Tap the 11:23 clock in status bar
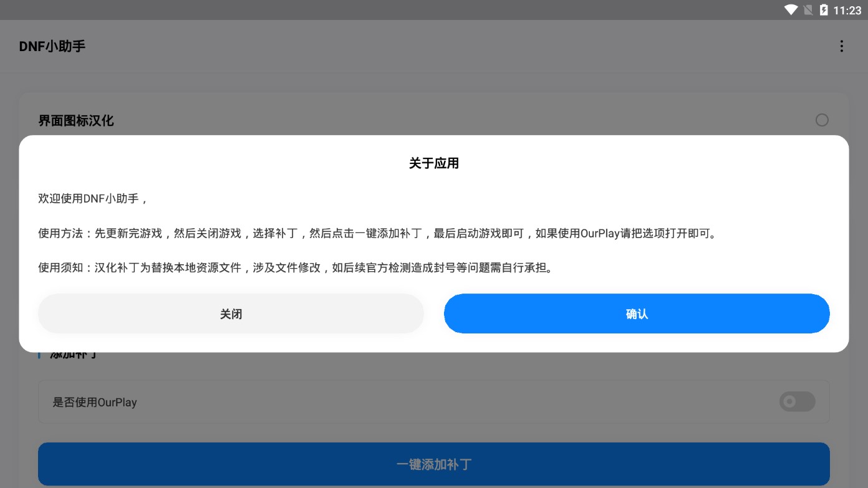Image resolution: width=868 pixels, height=488 pixels. pos(847,10)
